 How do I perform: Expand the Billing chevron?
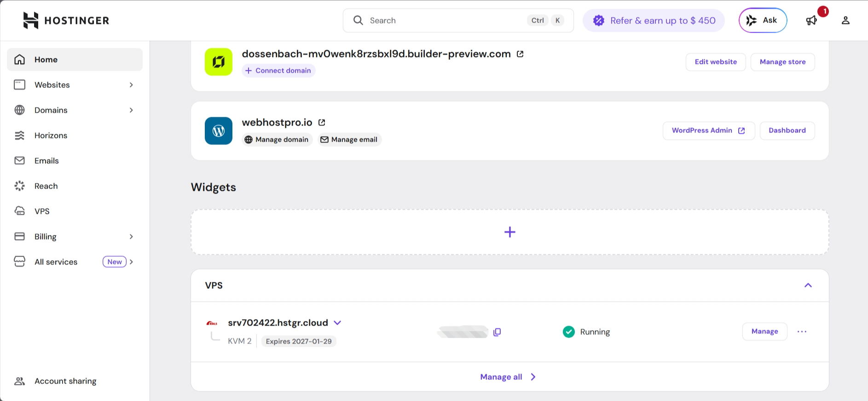point(131,236)
